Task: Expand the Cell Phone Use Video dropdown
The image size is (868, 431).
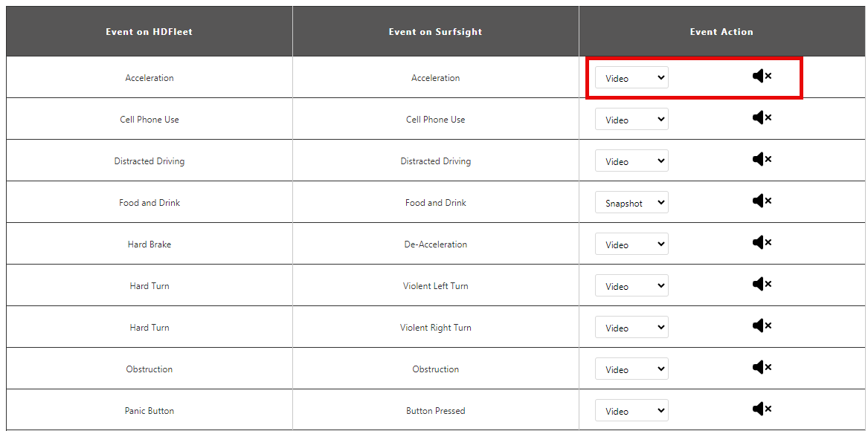Action: (x=631, y=119)
